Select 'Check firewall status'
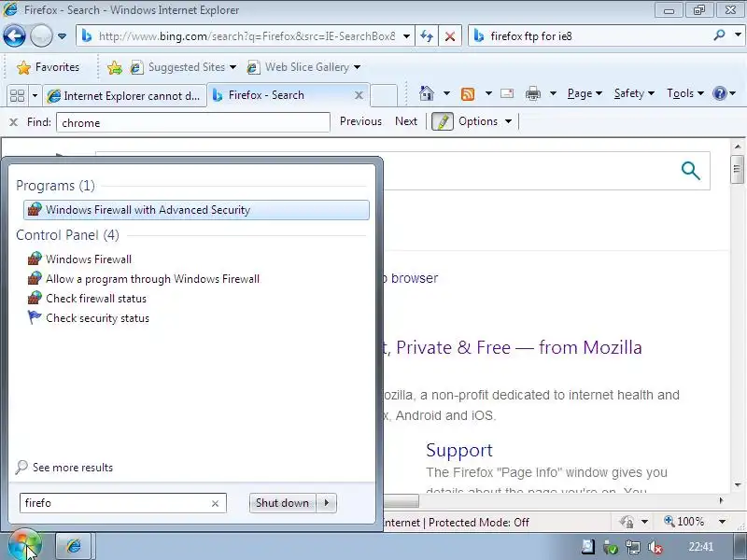This screenshot has height=560, width=747. tap(96, 299)
